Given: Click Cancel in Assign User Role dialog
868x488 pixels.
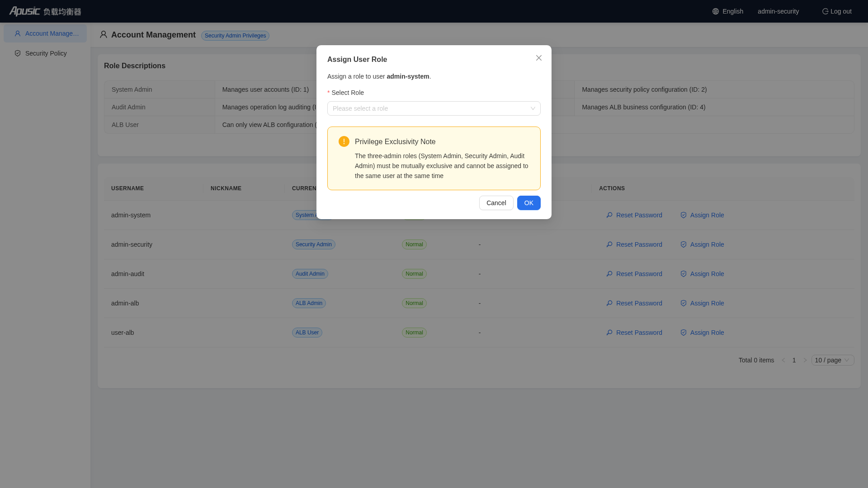Looking at the screenshot, I should click(x=496, y=203).
